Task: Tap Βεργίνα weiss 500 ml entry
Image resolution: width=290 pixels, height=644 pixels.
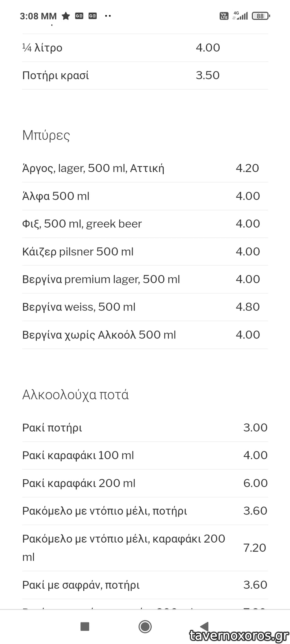Action: coord(79,307)
